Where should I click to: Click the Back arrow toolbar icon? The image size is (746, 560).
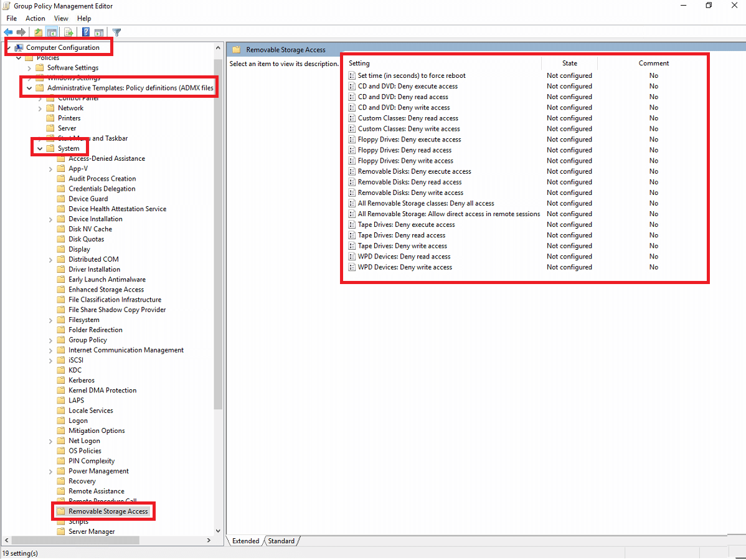8,32
